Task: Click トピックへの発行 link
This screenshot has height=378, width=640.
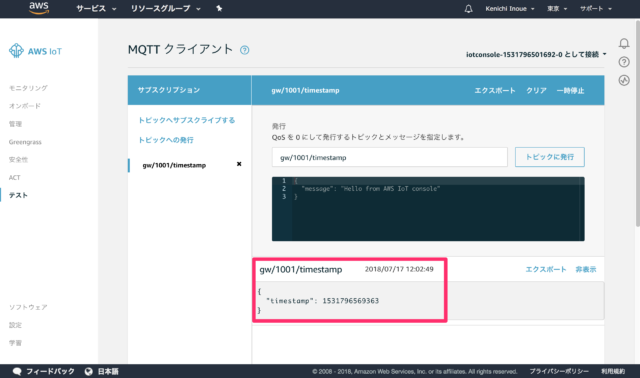Action: pos(166,140)
